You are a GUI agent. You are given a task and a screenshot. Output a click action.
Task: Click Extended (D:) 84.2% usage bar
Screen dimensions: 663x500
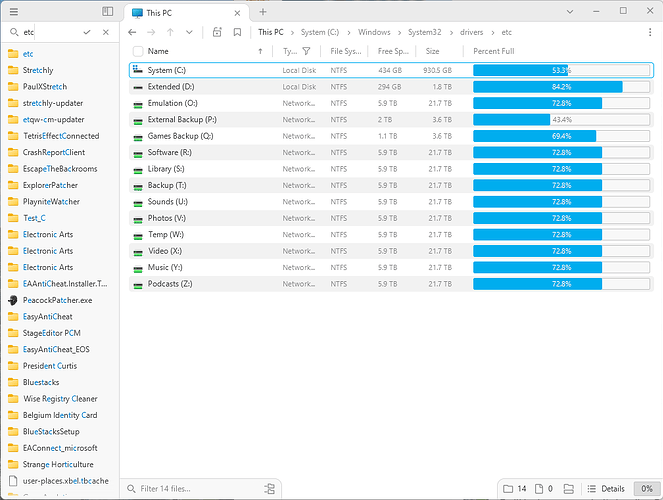pos(562,87)
